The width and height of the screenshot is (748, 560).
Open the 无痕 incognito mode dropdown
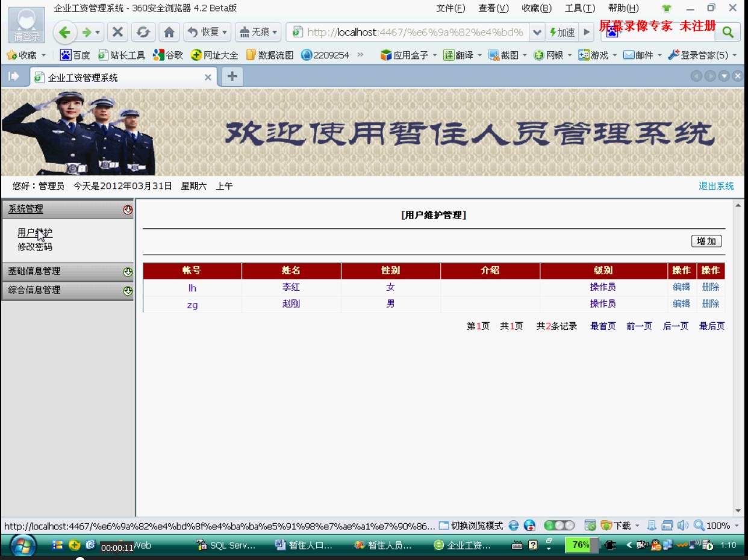tap(258, 32)
